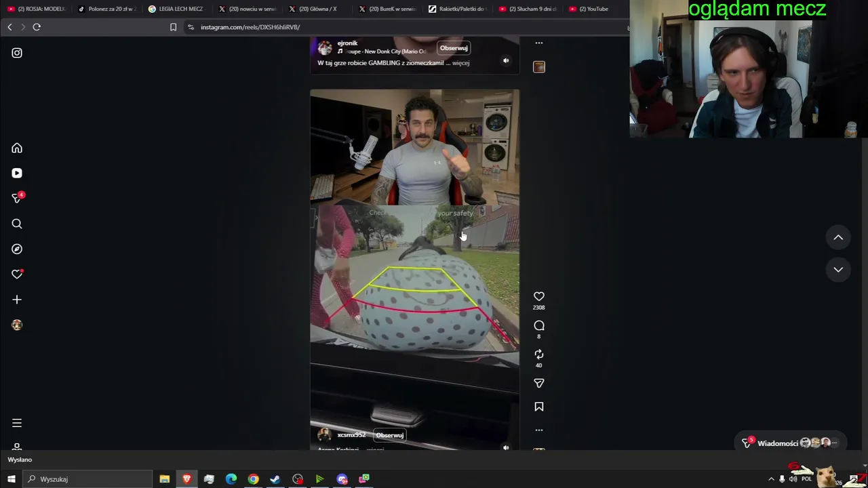Open Wiadomości messages popup
This screenshot has width=868, height=488.
point(791,443)
